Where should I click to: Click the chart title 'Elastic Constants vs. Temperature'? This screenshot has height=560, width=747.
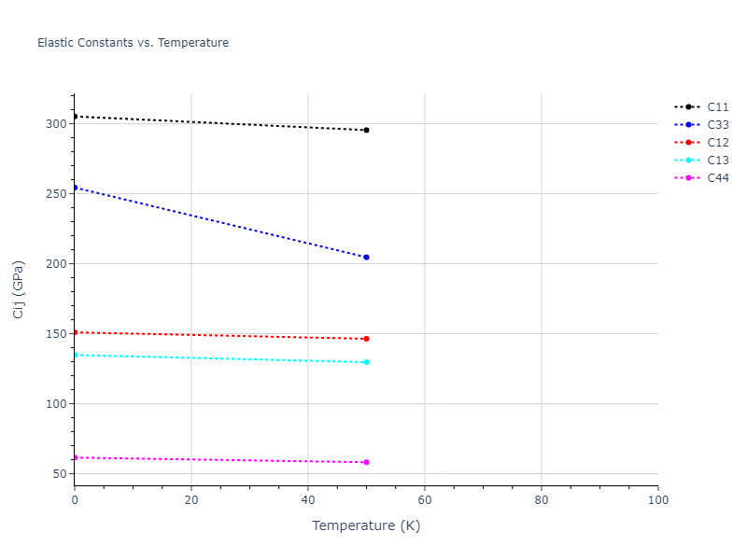(x=133, y=43)
